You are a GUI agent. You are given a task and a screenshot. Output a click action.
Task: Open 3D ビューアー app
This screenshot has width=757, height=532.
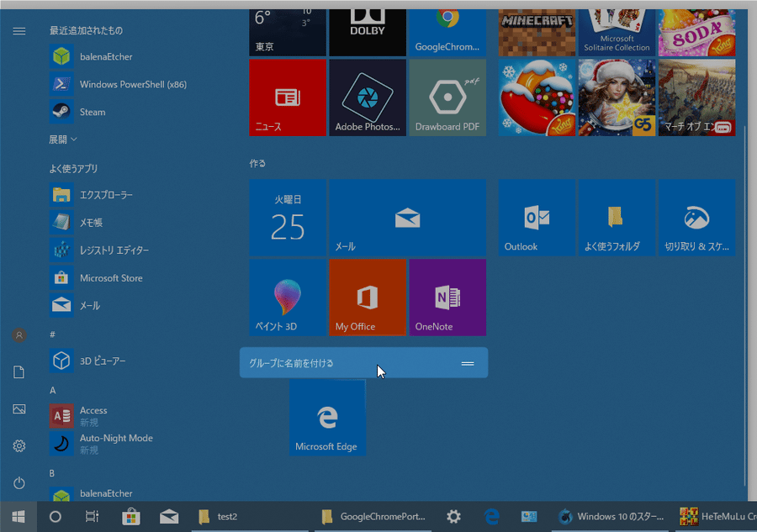pos(87,361)
